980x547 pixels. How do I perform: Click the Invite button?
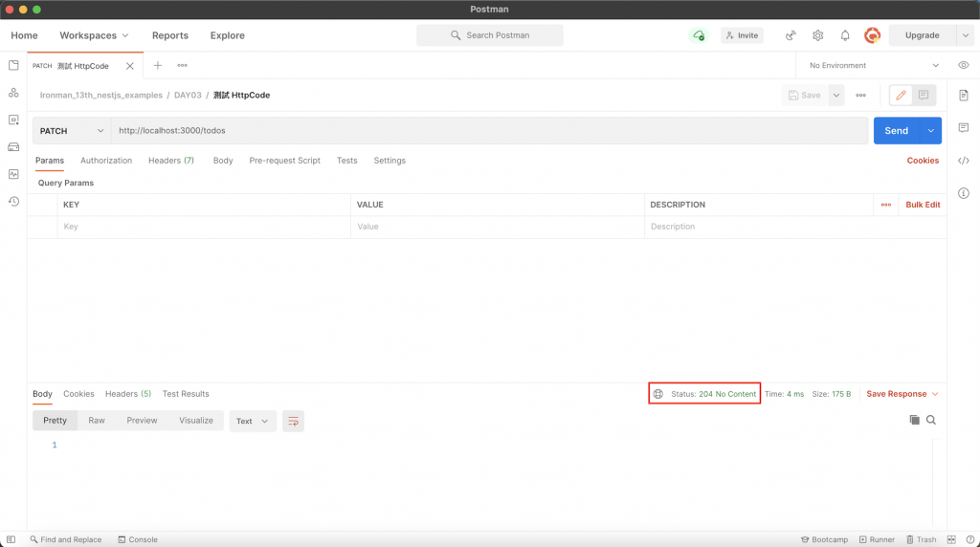742,35
